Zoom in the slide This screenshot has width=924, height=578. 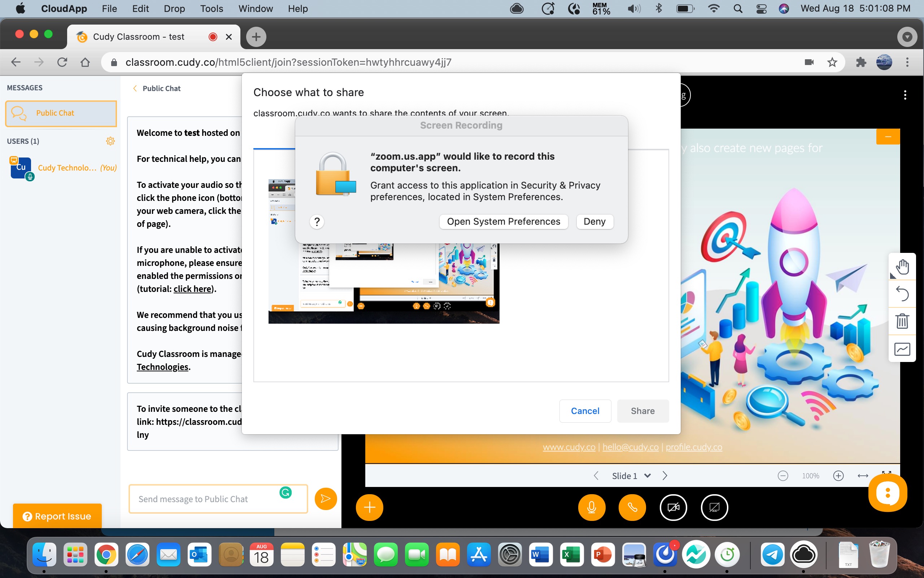tap(838, 475)
